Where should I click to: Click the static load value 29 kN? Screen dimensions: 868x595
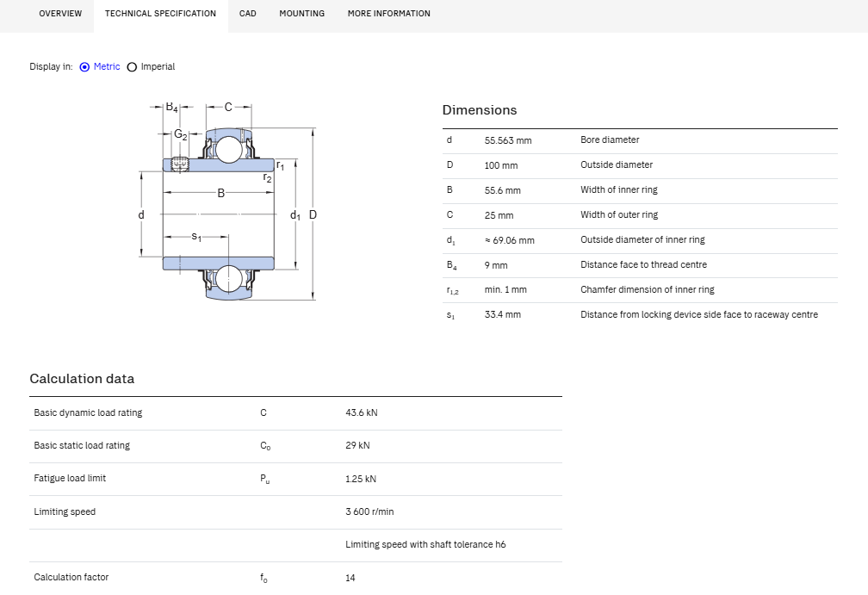point(357,445)
